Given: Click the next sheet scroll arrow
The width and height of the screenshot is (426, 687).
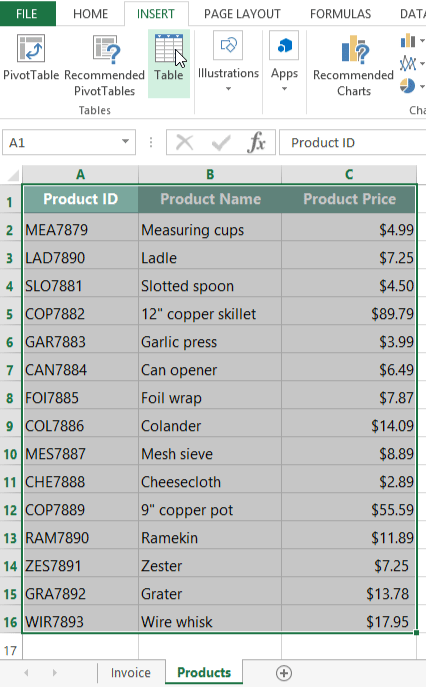Looking at the screenshot, I should coord(54,673).
